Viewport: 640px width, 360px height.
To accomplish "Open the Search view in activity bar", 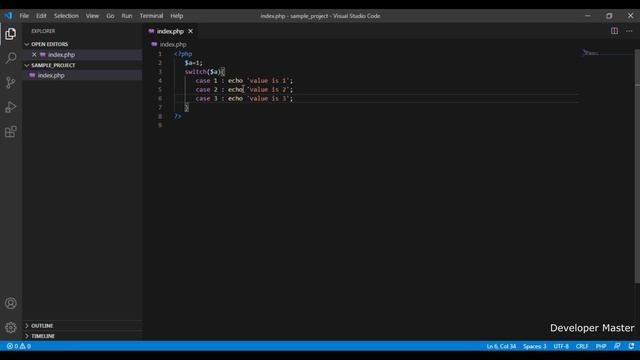I will [x=11, y=58].
